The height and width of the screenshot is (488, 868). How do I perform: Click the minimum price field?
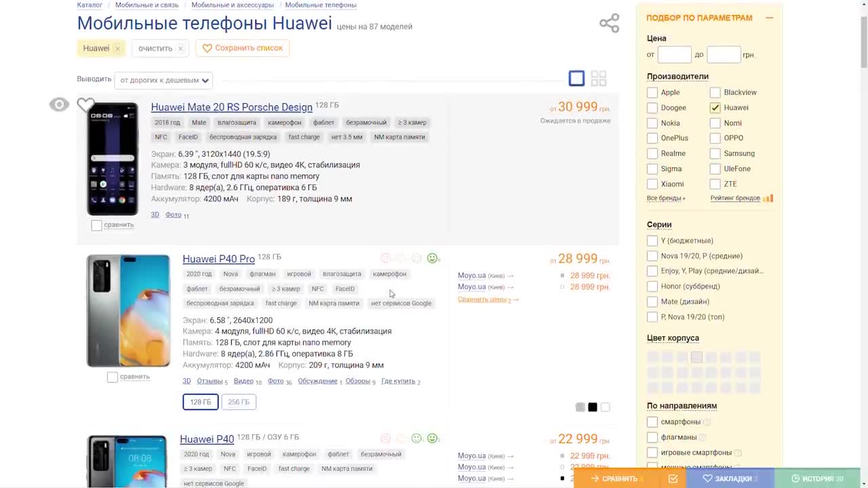[x=674, y=55]
